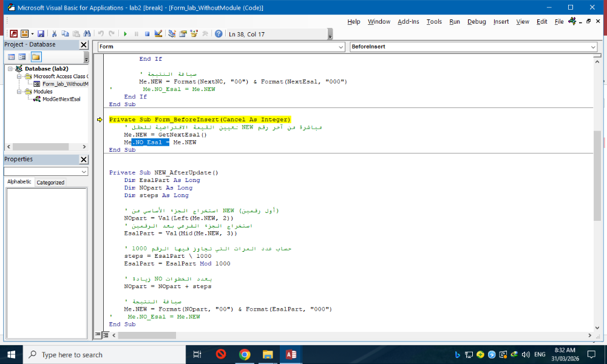The image size is (607, 364).
Task: Switch to the Categorized properties tab
Action: (x=50, y=182)
